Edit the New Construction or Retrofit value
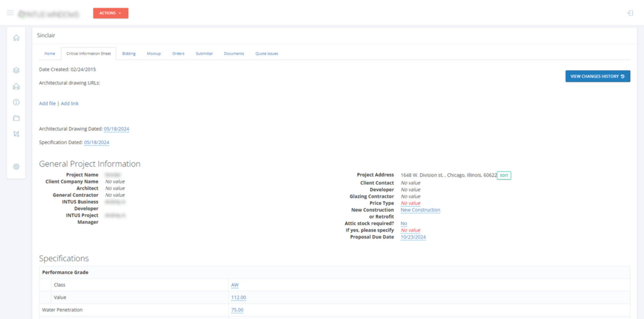 (420, 210)
